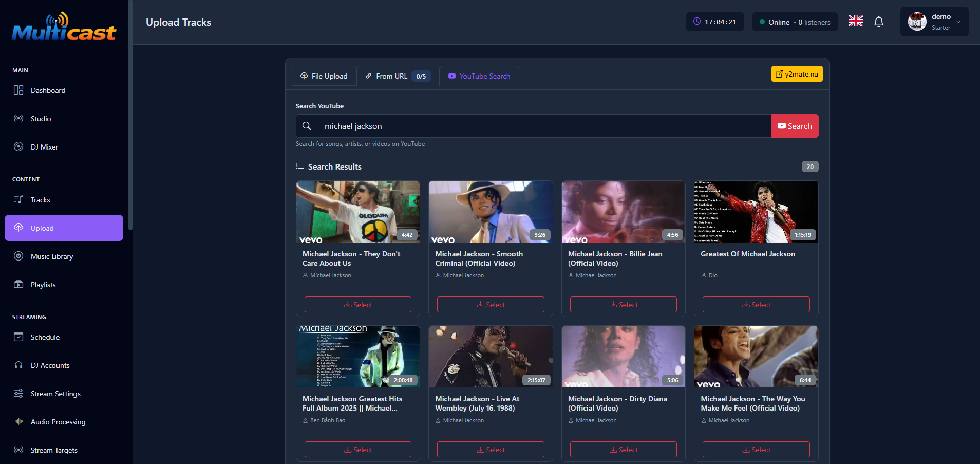Click the red Search button
This screenshot has height=464, width=980.
click(x=794, y=126)
